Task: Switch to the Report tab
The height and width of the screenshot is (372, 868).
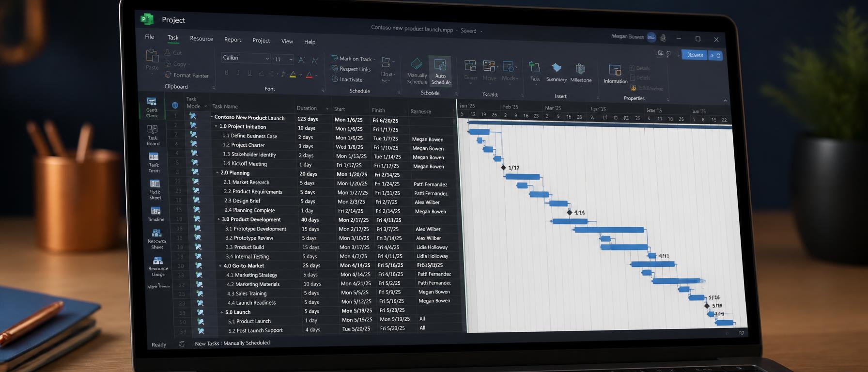Action: coord(232,40)
